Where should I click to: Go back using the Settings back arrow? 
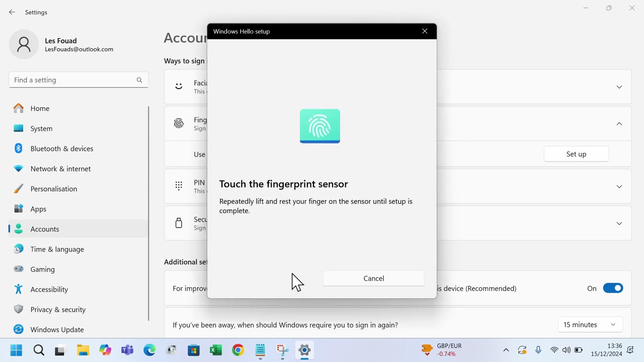point(12,12)
